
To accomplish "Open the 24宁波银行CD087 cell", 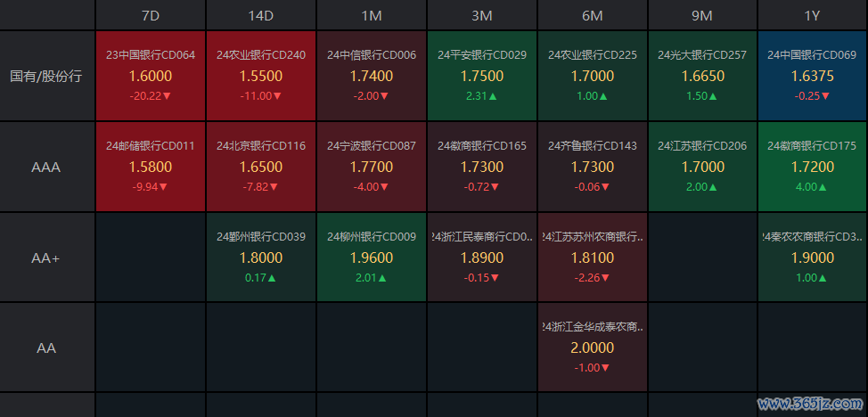I will point(372,167).
